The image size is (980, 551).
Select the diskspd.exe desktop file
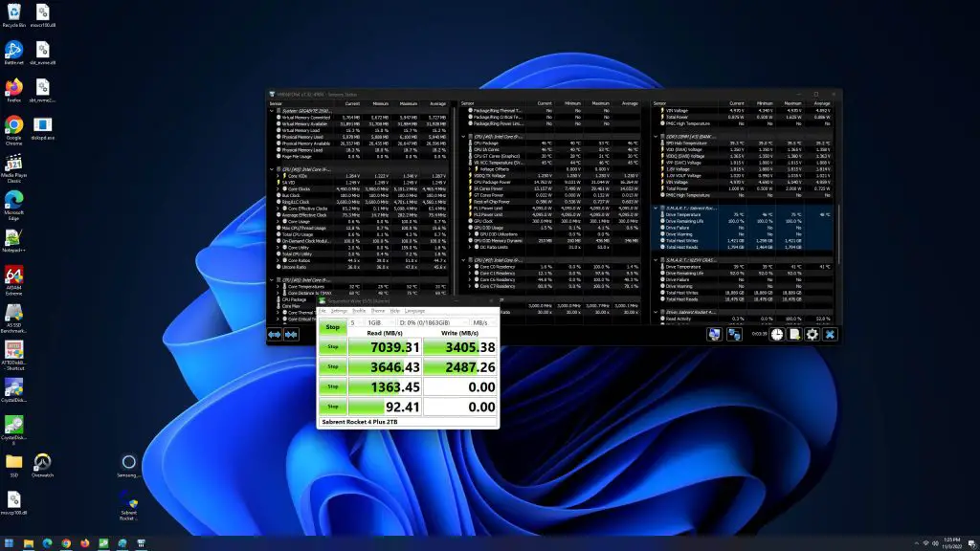[x=42, y=127]
